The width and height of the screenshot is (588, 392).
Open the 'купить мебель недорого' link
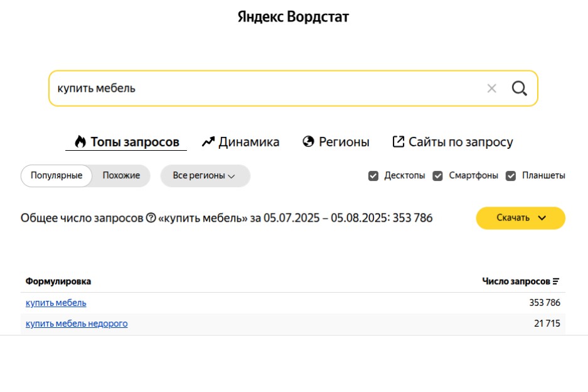77,324
